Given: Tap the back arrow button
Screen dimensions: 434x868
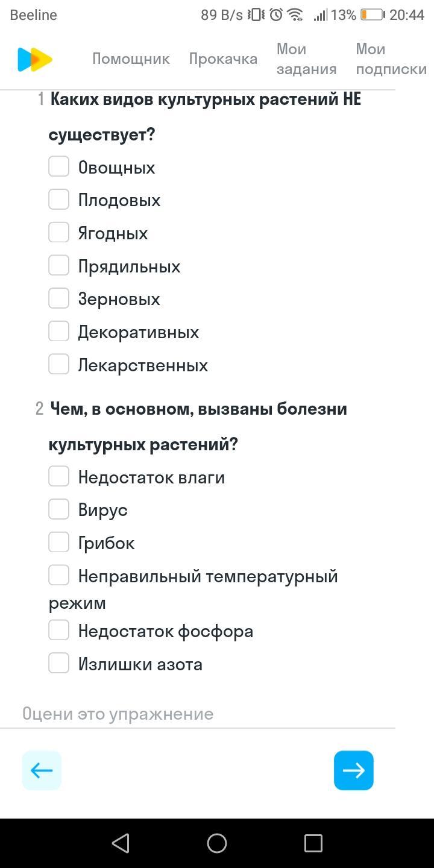Looking at the screenshot, I should 42,770.
